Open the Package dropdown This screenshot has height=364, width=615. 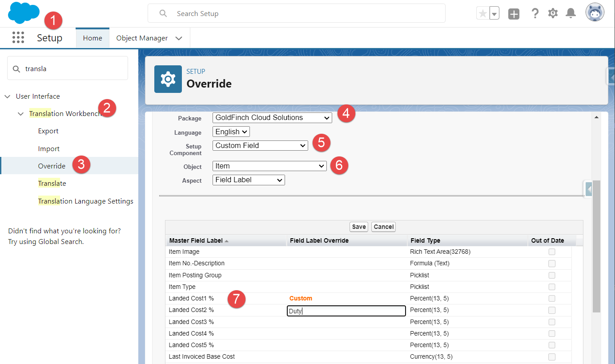tap(272, 118)
